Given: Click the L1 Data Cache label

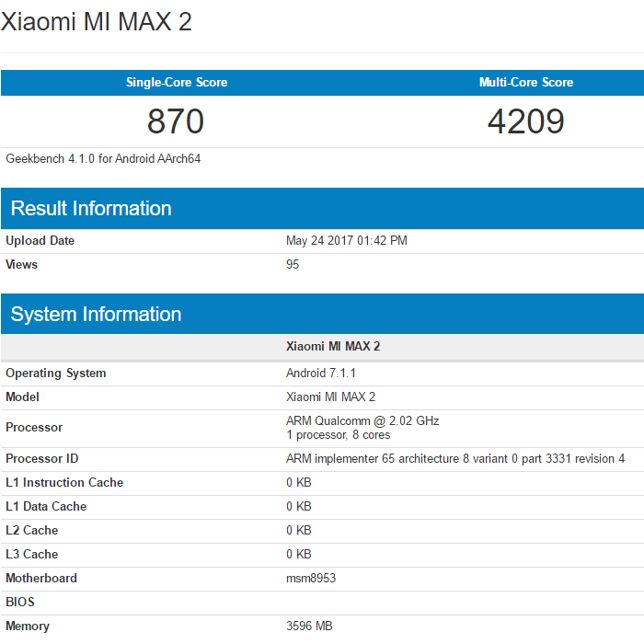Looking at the screenshot, I should pos(46,506).
